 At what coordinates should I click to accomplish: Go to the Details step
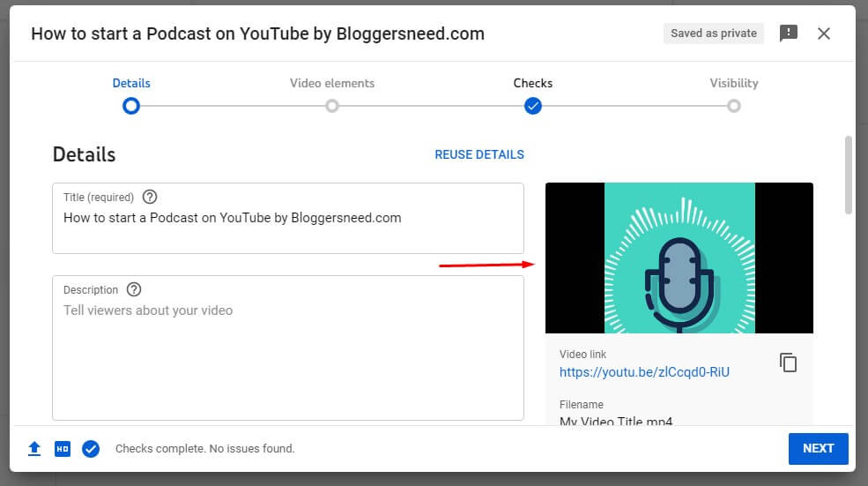click(x=131, y=83)
